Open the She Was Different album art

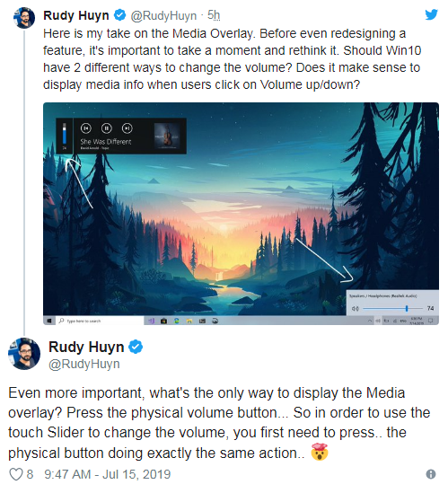pos(167,136)
